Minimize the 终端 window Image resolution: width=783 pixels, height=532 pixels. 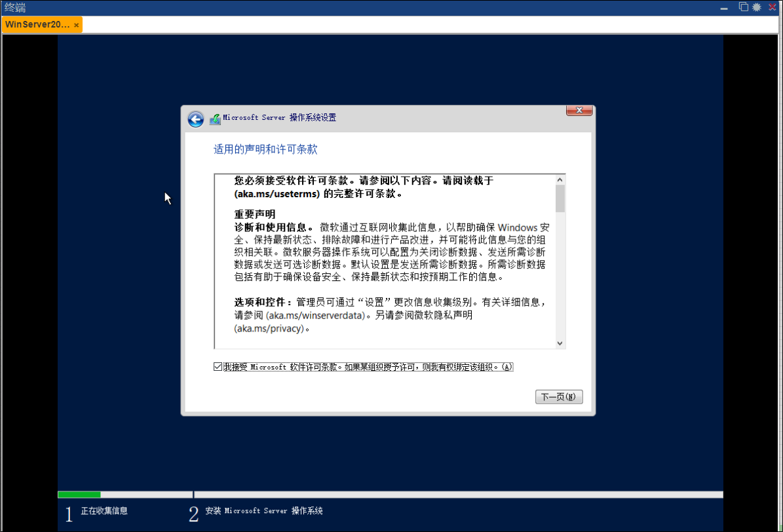coord(724,8)
